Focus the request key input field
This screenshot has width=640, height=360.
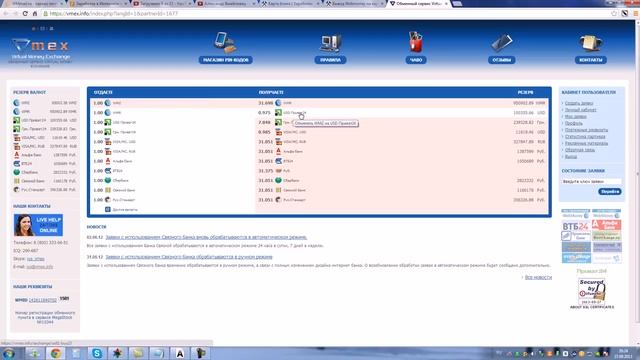pyautogui.click(x=591, y=182)
